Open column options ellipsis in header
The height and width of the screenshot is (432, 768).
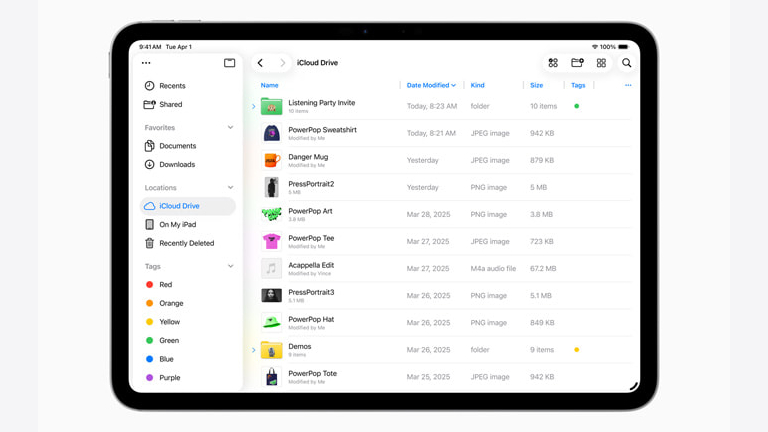pyautogui.click(x=628, y=85)
